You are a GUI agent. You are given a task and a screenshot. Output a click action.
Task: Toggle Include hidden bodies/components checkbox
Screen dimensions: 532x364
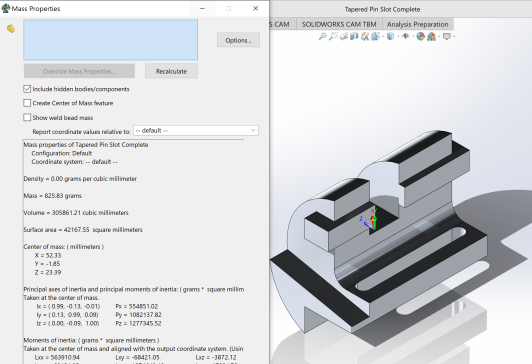[x=27, y=89]
